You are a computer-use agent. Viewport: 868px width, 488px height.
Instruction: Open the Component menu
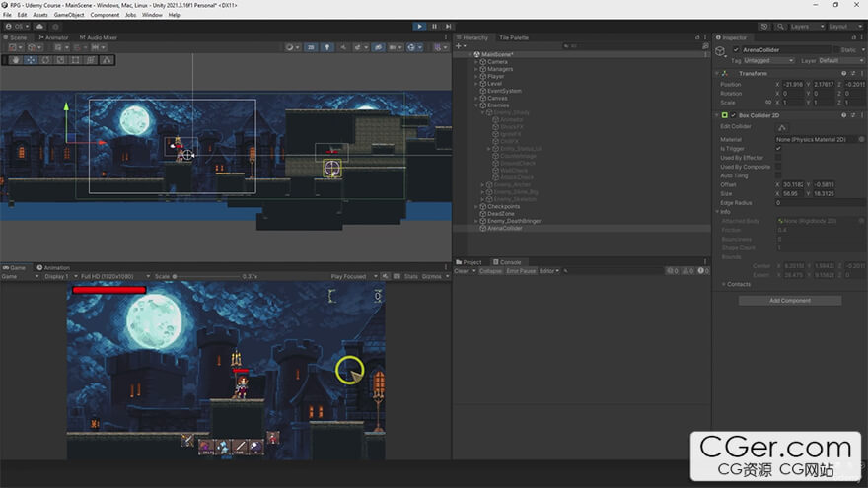(105, 15)
